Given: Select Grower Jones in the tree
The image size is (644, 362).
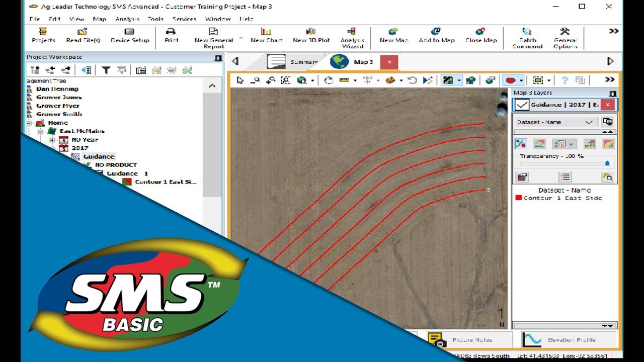Looking at the screenshot, I should click(x=58, y=98).
